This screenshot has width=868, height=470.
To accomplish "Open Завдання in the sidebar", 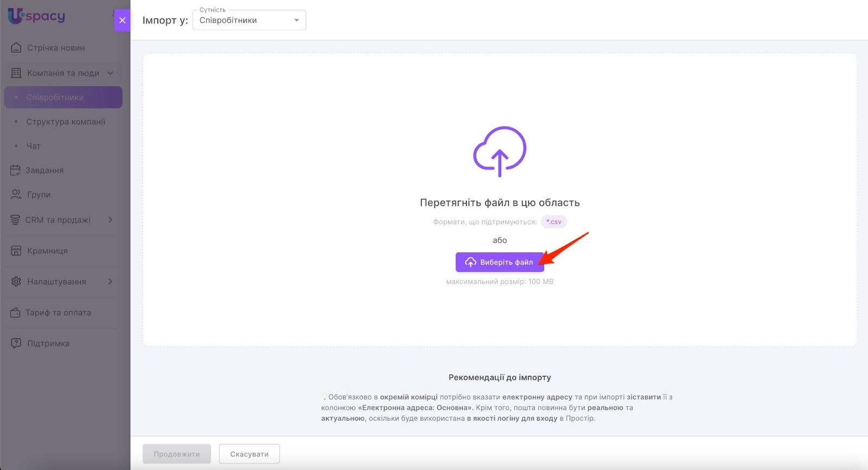I will pos(44,170).
